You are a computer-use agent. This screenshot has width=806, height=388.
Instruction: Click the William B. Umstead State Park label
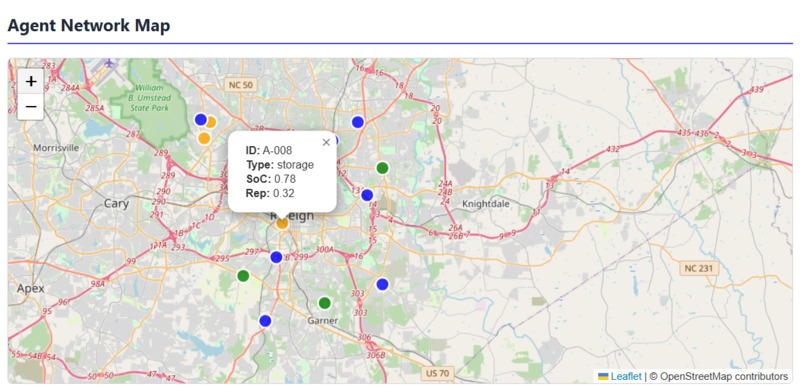click(150, 98)
